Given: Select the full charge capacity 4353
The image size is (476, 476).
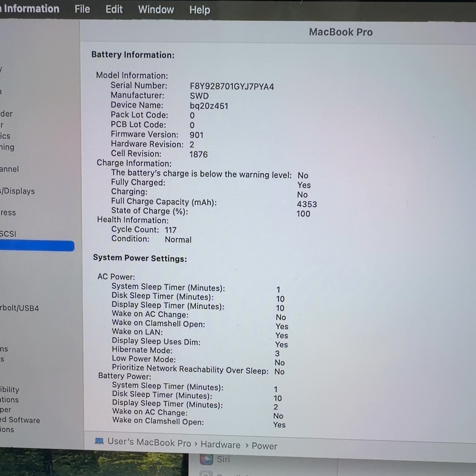Looking at the screenshot, I should click(307, 204).
